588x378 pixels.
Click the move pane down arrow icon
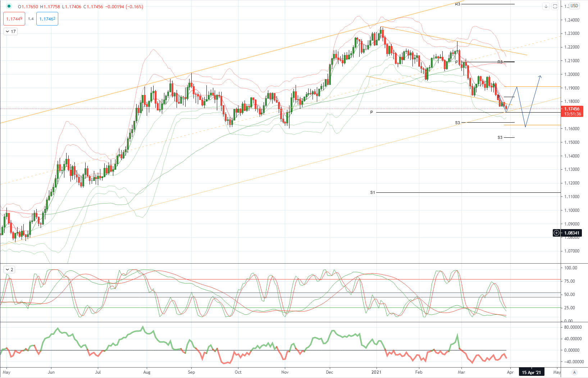click(546, 6)
